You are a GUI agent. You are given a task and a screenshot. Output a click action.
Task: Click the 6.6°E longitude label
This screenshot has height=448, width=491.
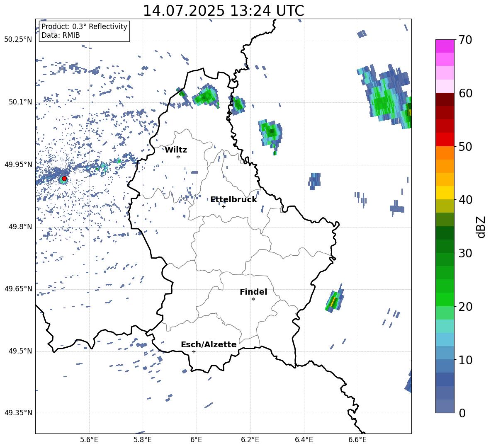[x=357, y=440]
